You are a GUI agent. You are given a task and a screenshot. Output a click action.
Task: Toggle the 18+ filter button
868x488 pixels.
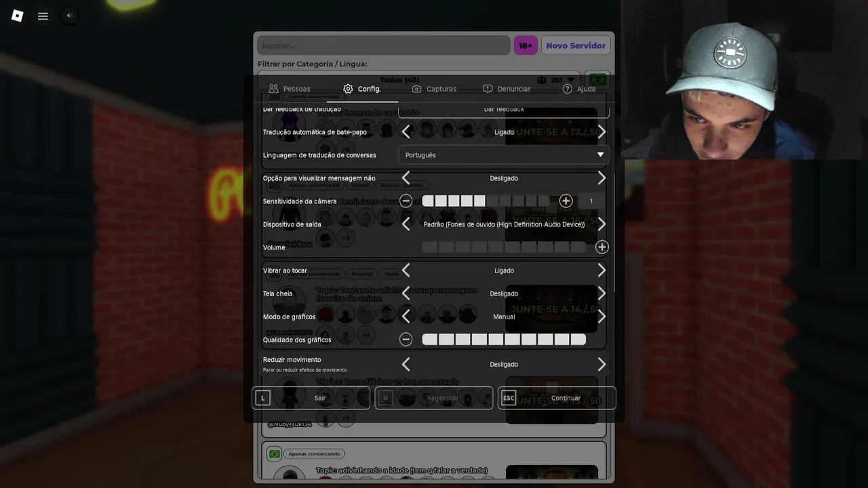526,45
